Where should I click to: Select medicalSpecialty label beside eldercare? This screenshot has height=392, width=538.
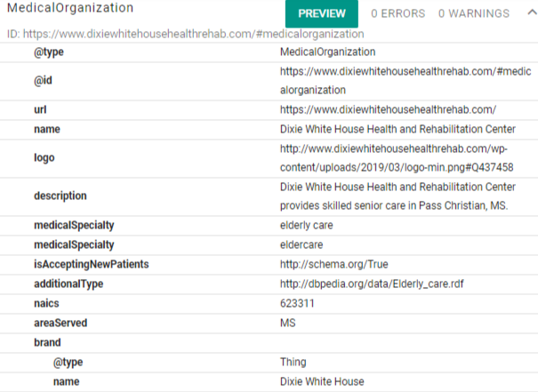pos(74,244)
